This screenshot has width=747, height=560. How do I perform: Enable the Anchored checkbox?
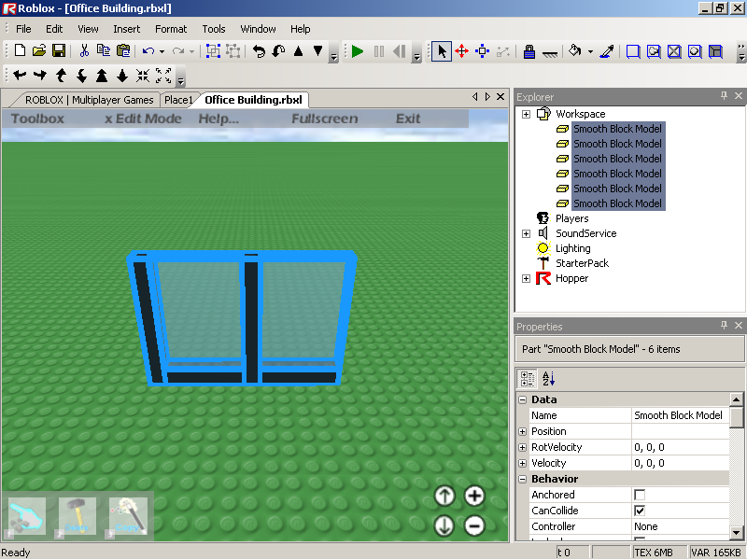point(640,495)
